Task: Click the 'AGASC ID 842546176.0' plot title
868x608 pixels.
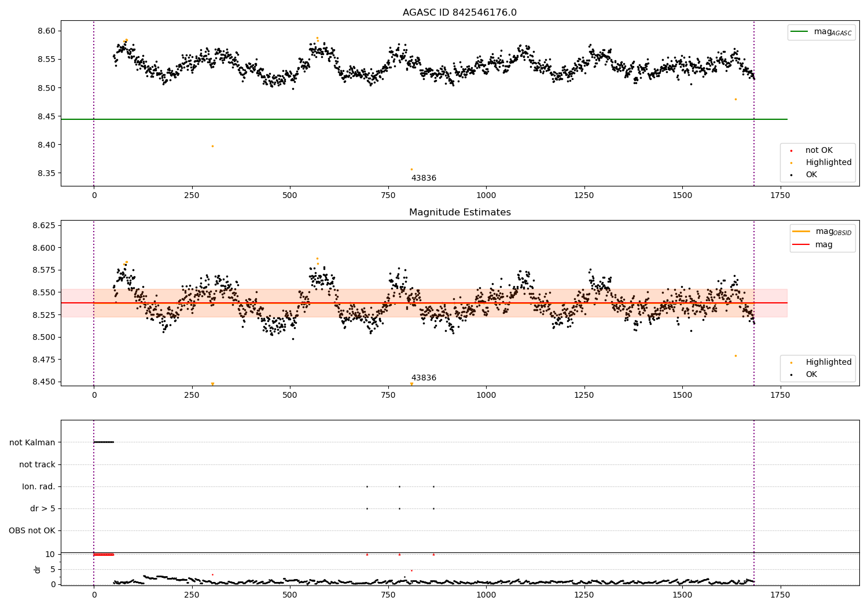Action: 459,12
